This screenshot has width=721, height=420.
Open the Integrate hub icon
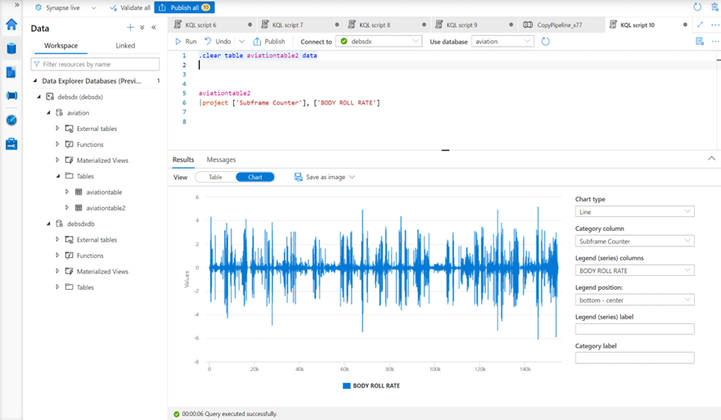tap(11, 96)
